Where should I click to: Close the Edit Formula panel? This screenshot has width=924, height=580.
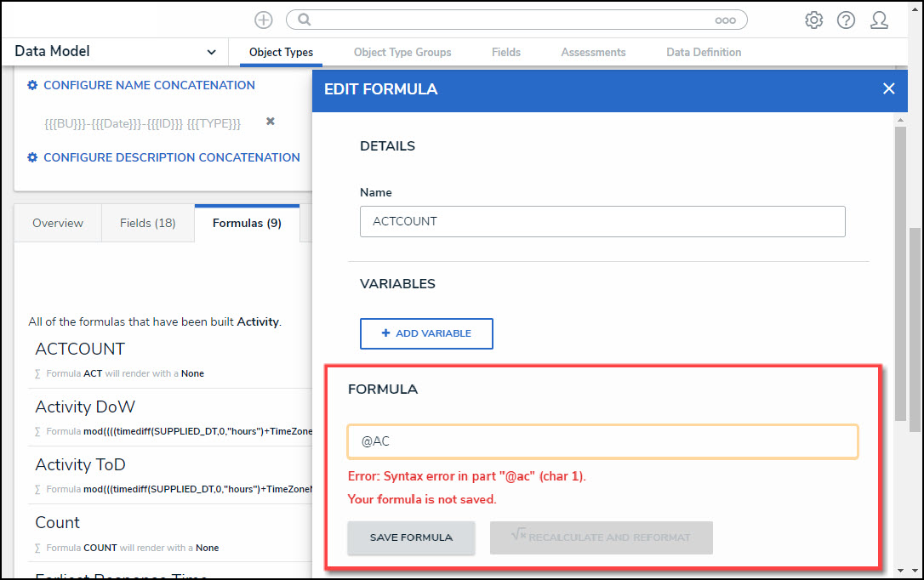(x=888, y=88)
